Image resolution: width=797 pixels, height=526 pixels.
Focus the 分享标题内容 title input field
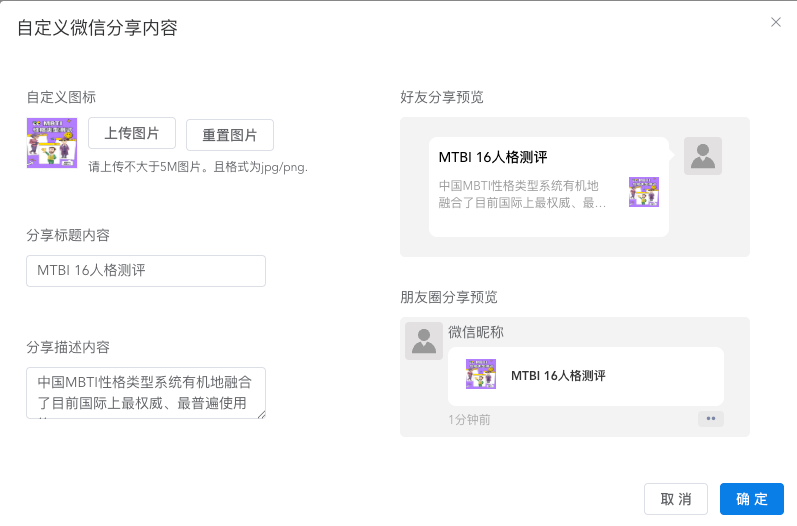pyautogui.click(x=146, y=271)
